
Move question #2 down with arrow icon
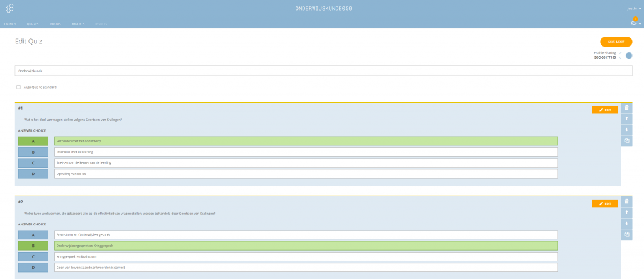click(626, 224)
